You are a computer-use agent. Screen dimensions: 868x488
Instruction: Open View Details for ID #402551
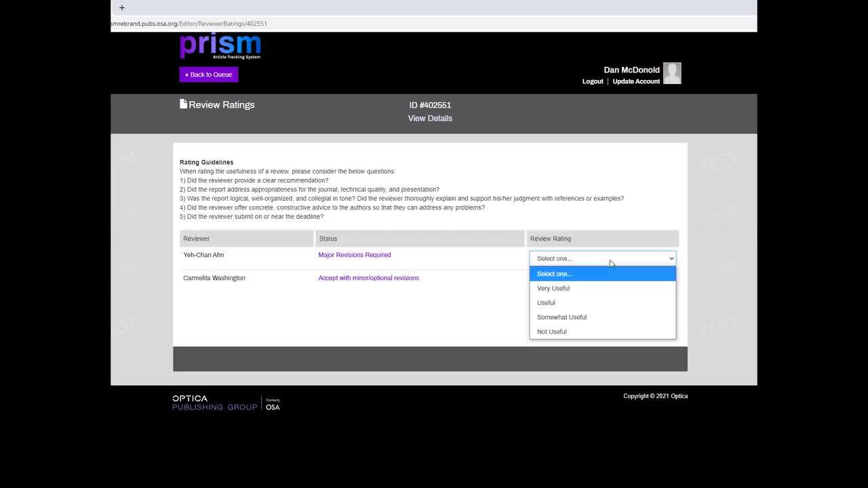coord(430,118)
